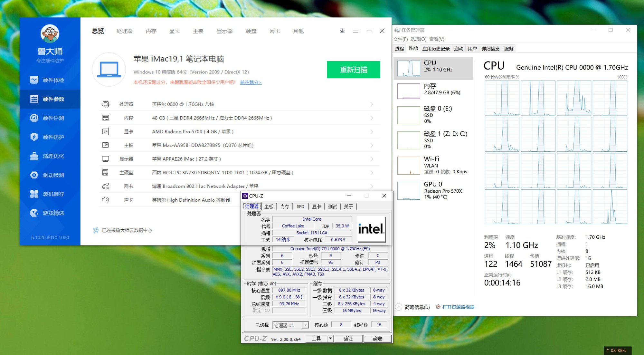Open 硬件体检 in Lu Master sidebar
Screen dimensions: 644x355
pyautogui.click(x=50, y=80)
